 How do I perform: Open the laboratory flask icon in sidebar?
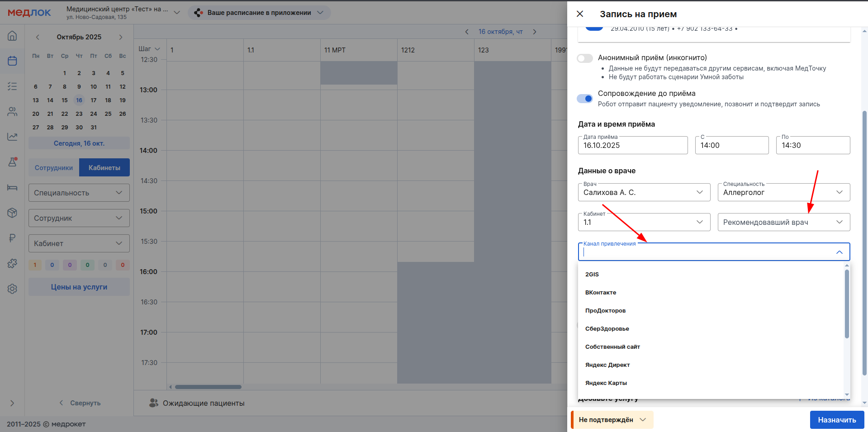click(x=12, y=162)
